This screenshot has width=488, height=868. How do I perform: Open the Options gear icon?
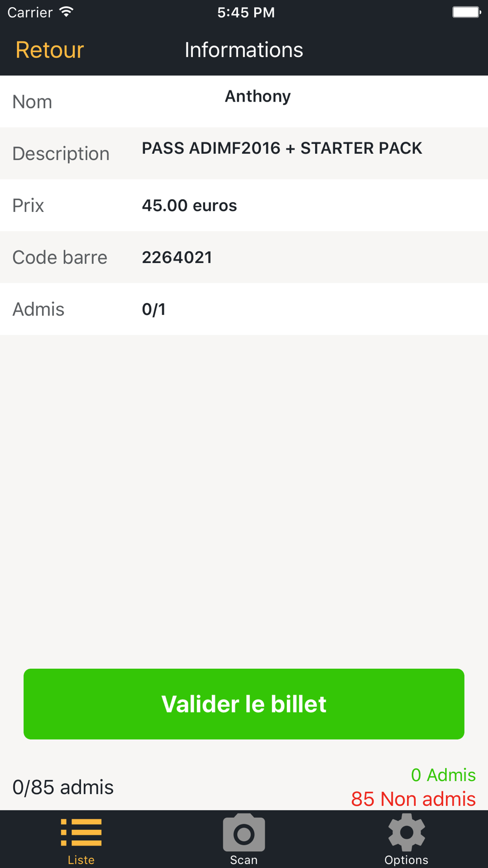point(407,832)
